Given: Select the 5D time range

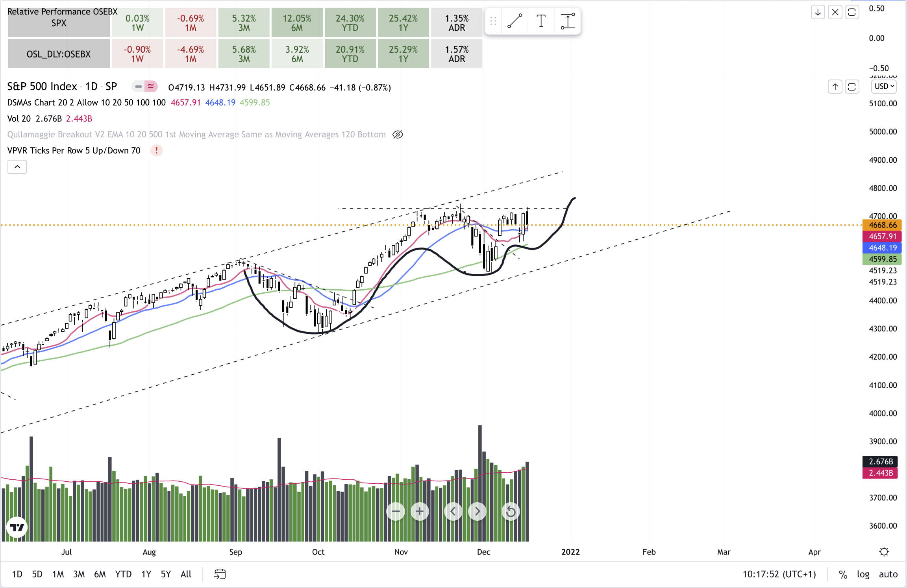Looking at the screenshot, I should point(37,574).
